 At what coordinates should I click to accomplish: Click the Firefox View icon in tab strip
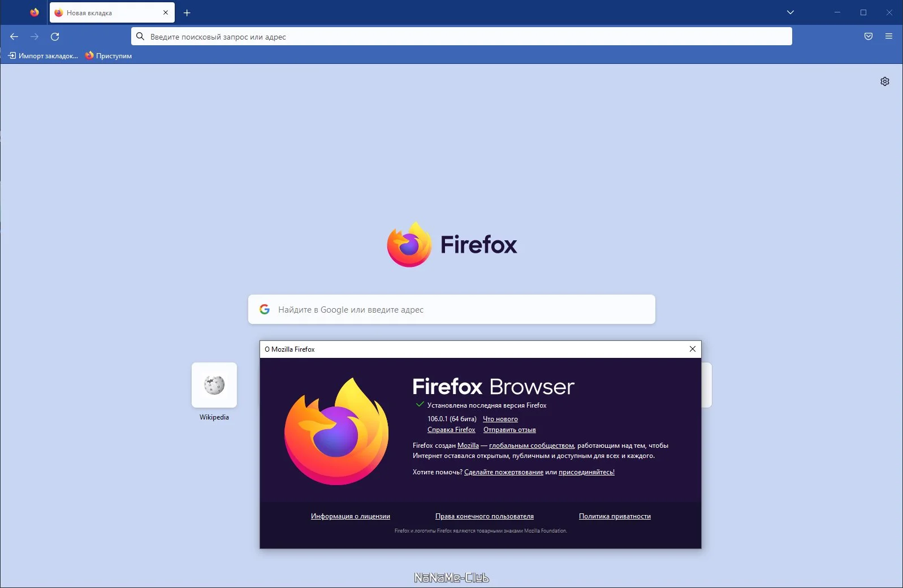pyautogui.click(x=34, y=12)
